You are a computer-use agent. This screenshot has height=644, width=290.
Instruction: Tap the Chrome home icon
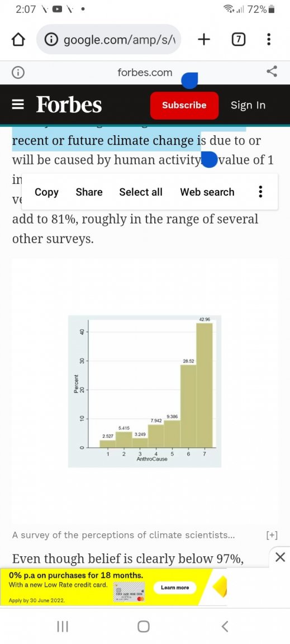click(18, 40)
